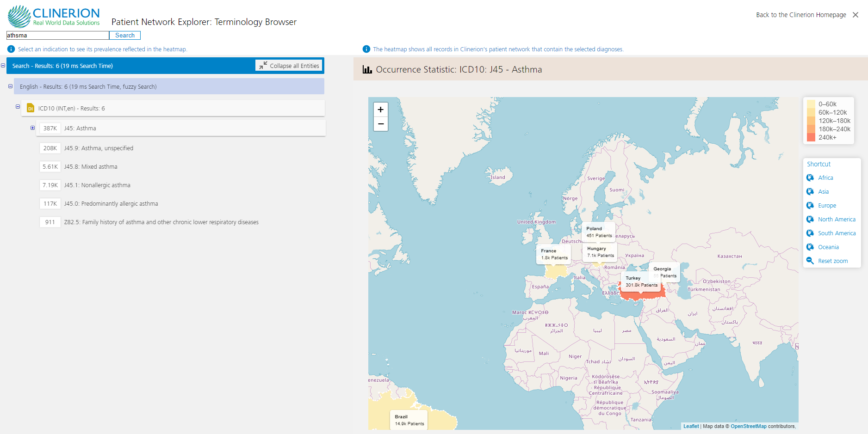Click the Georgia Patients map label
868x434 pixels.
[664, 272]
